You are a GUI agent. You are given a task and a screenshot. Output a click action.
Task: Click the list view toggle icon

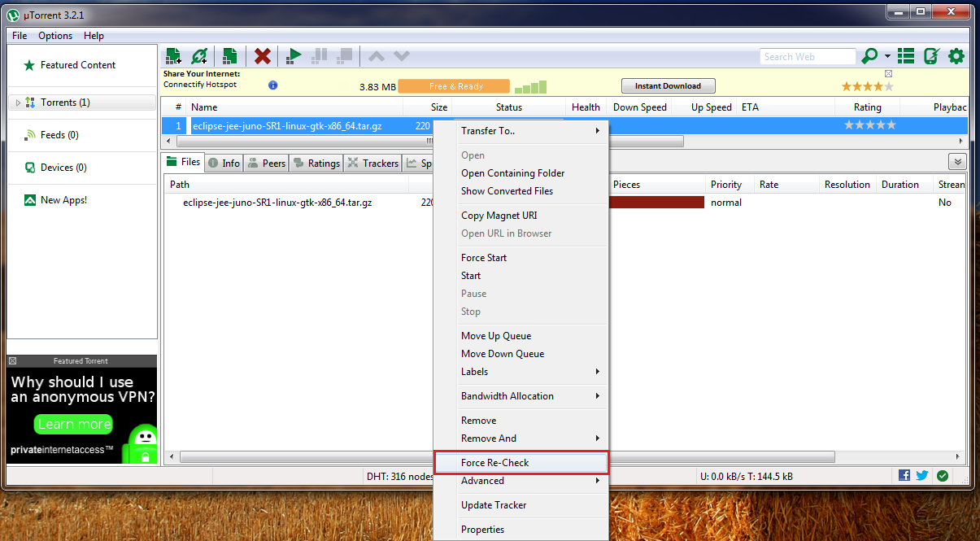point(906,56)
